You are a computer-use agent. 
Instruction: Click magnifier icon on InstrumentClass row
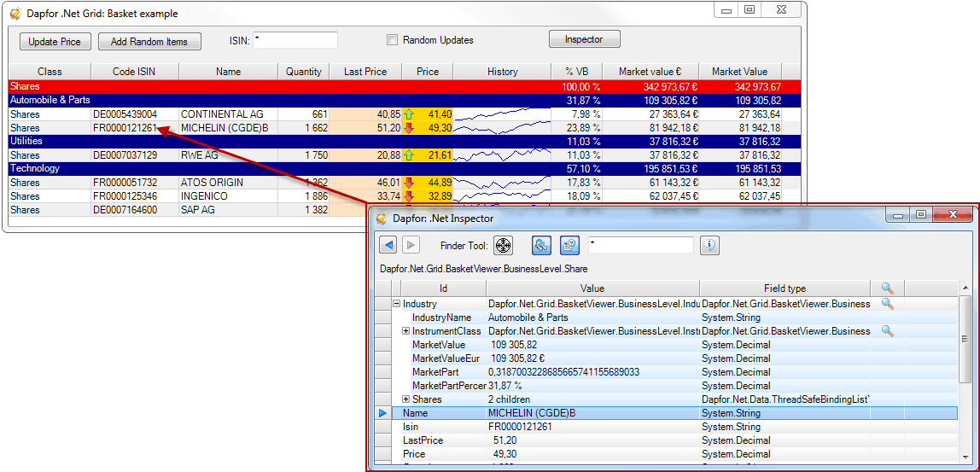(x=888, y=330)
